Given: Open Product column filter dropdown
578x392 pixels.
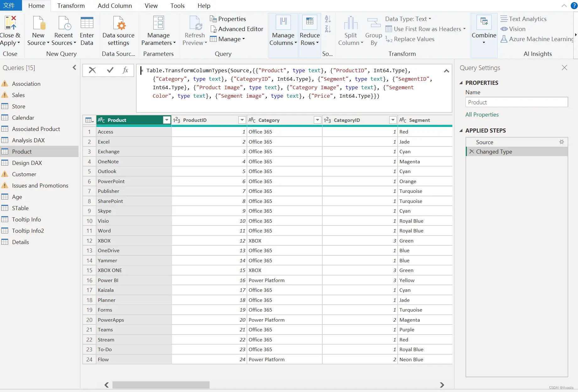Looking at the screenshot, I should (x=167, y=120).
